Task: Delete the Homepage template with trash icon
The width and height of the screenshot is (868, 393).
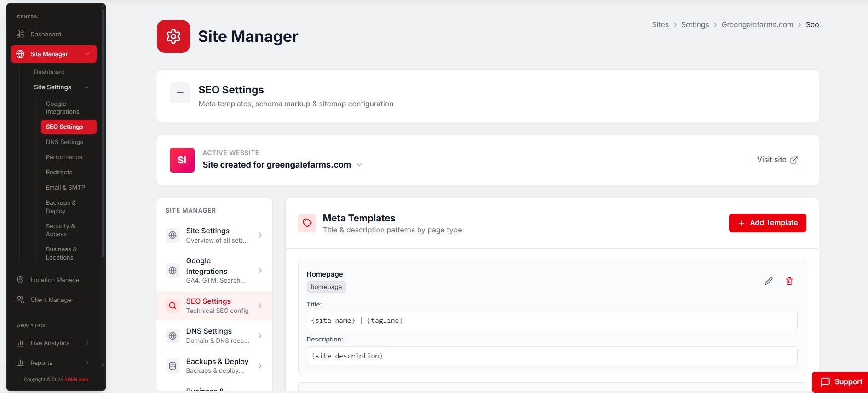Action: tap(789, 281)
